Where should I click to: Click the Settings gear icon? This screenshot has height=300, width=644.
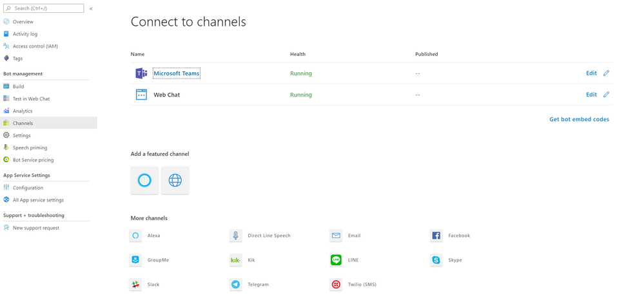click(x=6, y=135)
